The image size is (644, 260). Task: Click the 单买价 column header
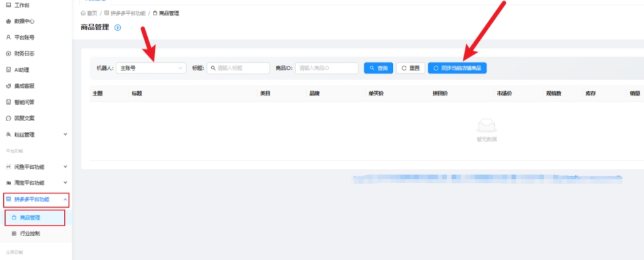click(x=376, y=94)
